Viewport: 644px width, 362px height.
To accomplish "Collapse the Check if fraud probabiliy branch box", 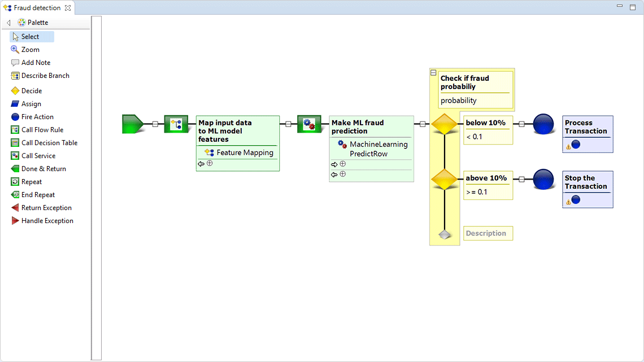I will point(433,72).
